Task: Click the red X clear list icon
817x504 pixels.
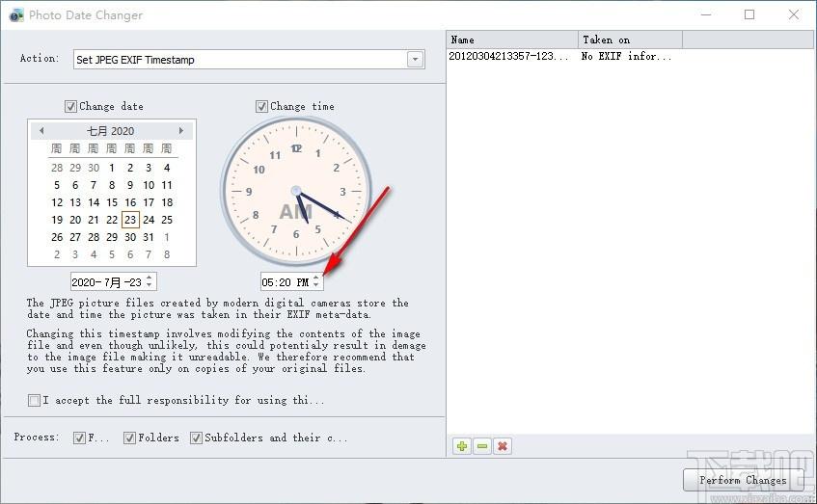Action: (x=503, y=446)
